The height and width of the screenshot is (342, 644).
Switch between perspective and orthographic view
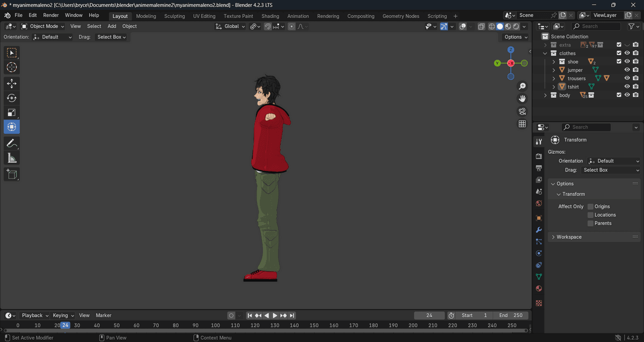[522, 124]
